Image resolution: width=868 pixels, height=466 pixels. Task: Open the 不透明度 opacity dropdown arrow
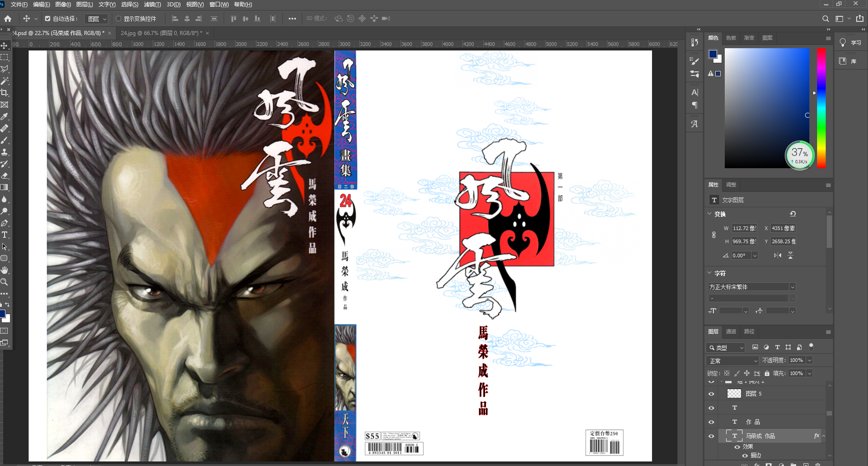(810, 360)
